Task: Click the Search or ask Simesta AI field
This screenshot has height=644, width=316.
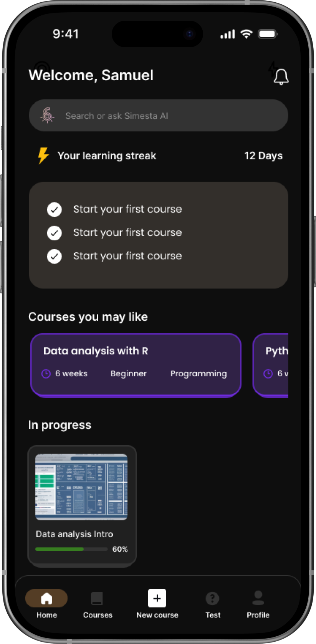Action: pyautogui.click(x=169, y=116)
